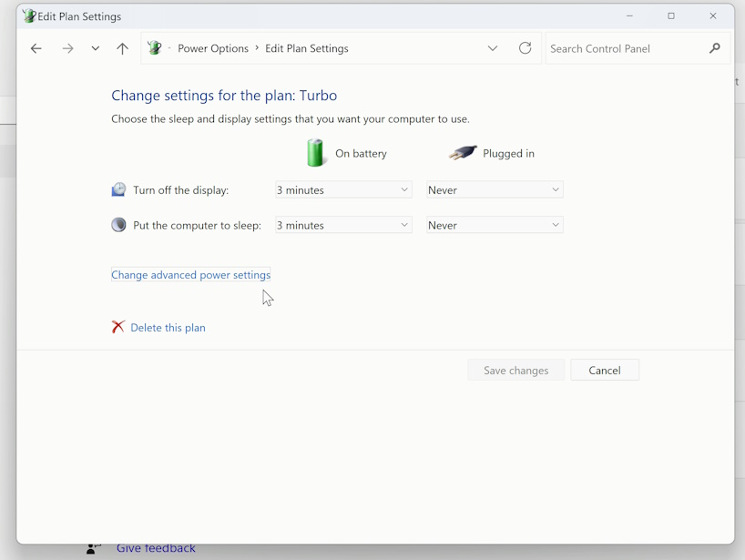Open the recent locations chevron near navigation arrows
745x560 pixels.
point(95,47)
